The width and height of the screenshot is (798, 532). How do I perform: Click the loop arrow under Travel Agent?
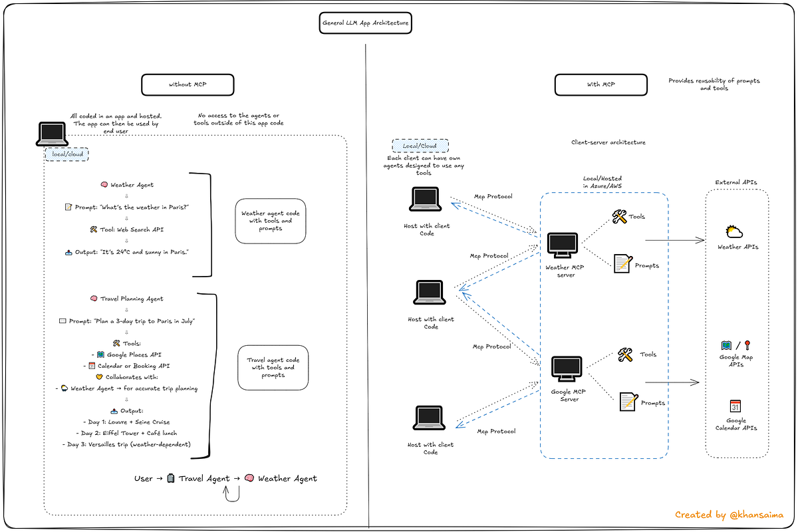tap(230, 495)
